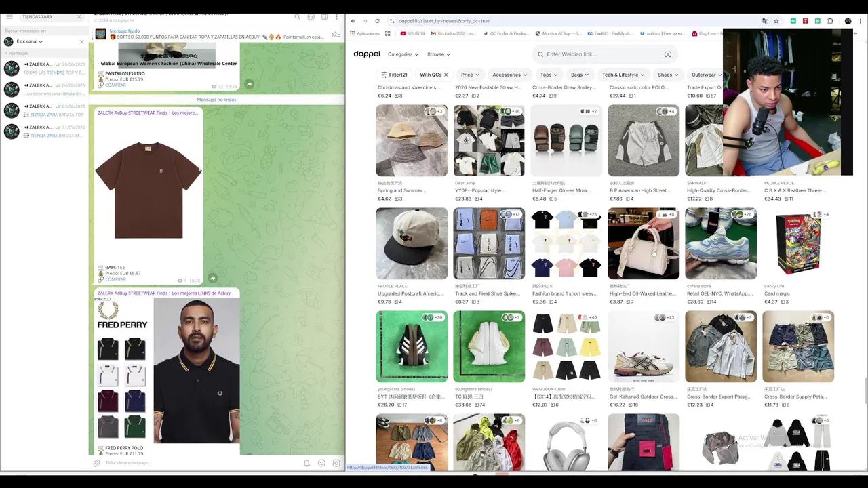The width and height of the screenshot is (868, 488).
Task: Expand the Accessories filter dropdown
Action: tap(509, 75)
